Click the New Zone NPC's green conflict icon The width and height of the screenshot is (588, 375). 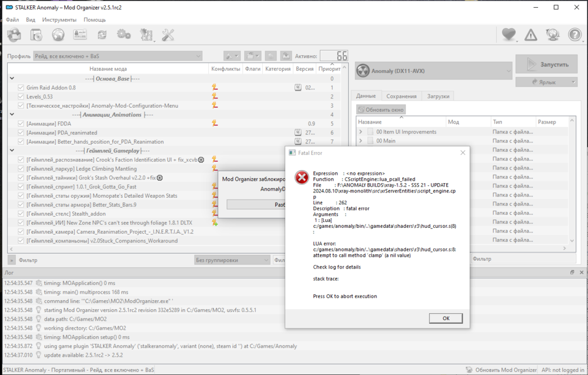coord(215,223)
